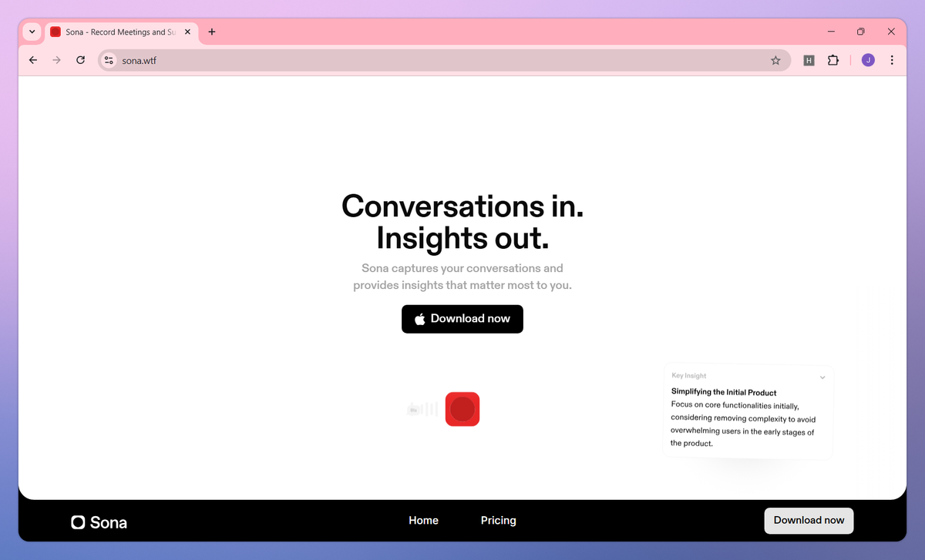Start recording with the red record button

[462, 409]
